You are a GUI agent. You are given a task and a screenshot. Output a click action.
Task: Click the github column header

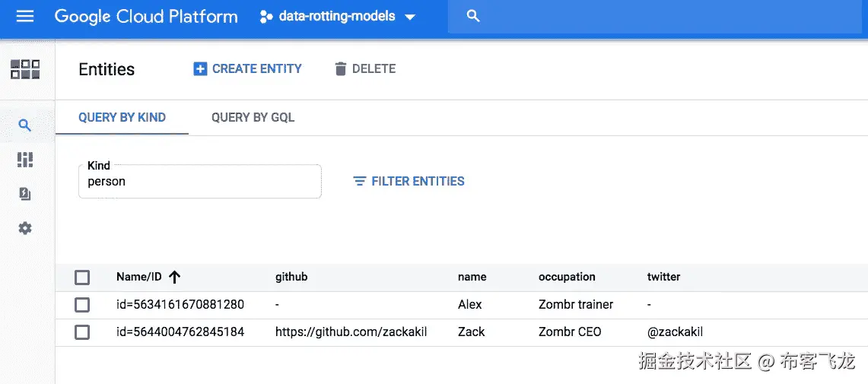[x=291, y=277]
